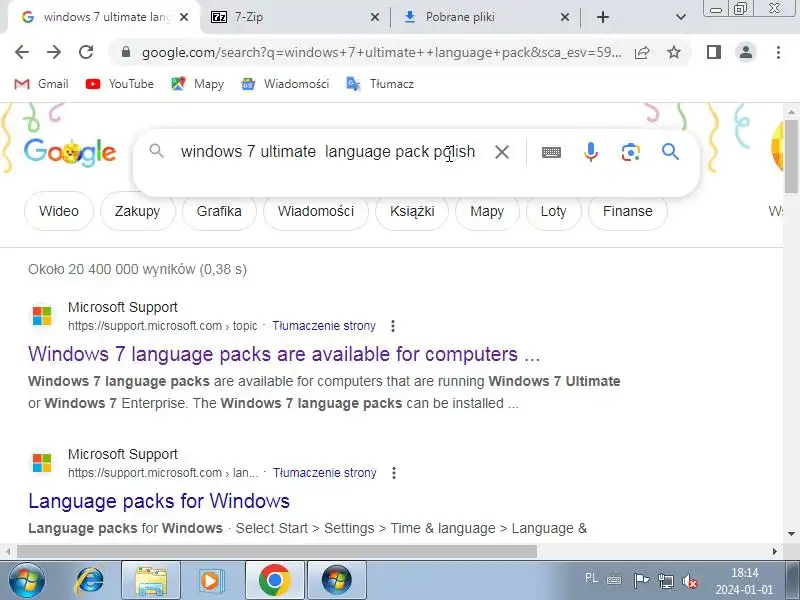The width and height of the screenshot is (800, 600).
Task: Open more options for first result
Action: [393, 326]
